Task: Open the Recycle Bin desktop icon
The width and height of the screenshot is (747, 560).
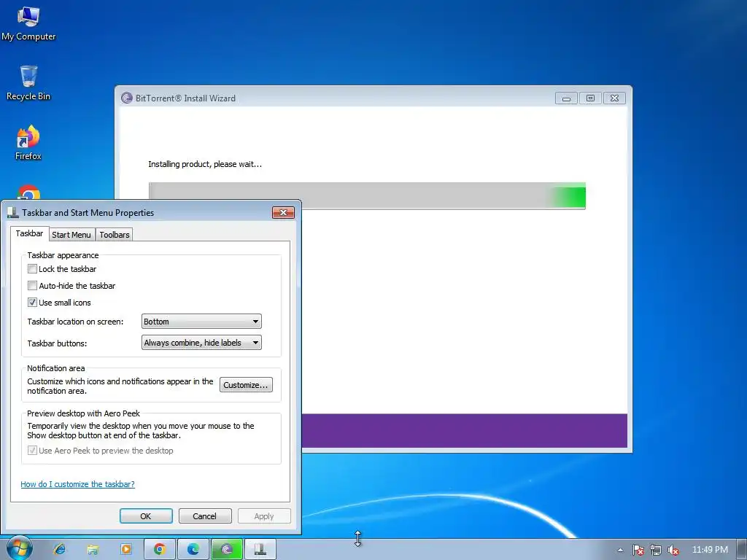Action: tap(28, 83)
